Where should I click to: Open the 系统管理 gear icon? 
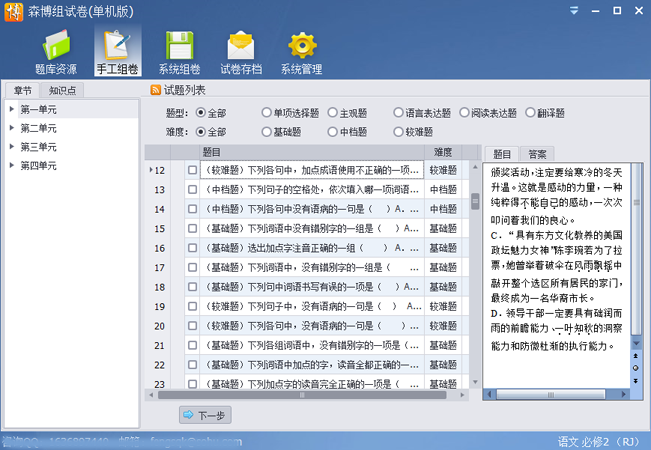(301, 47)
